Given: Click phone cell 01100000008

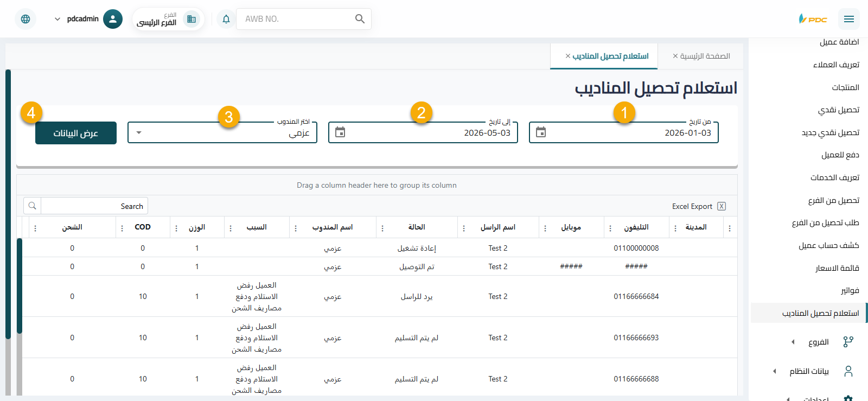Looking at the screenshot, I should pos(636,248).
